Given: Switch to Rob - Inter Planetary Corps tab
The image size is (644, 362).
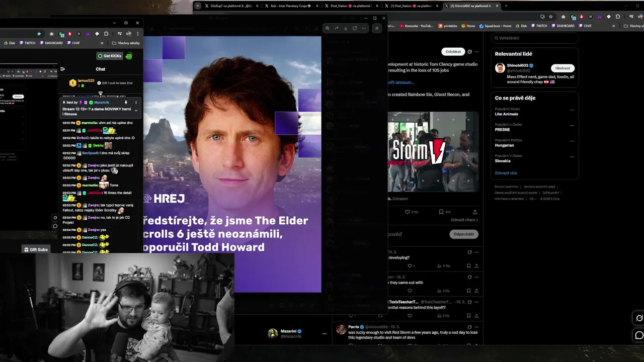Looking at the screenshot, I should click(291, 6).
